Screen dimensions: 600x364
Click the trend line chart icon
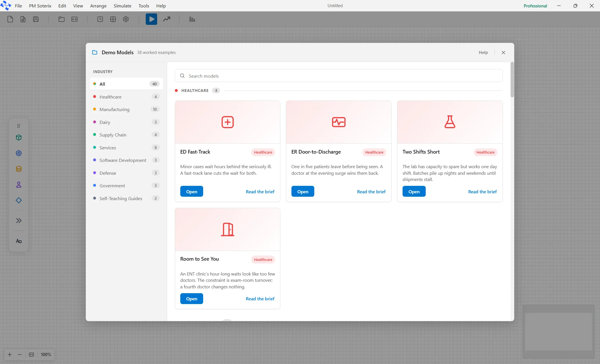[x=167, y=19]
